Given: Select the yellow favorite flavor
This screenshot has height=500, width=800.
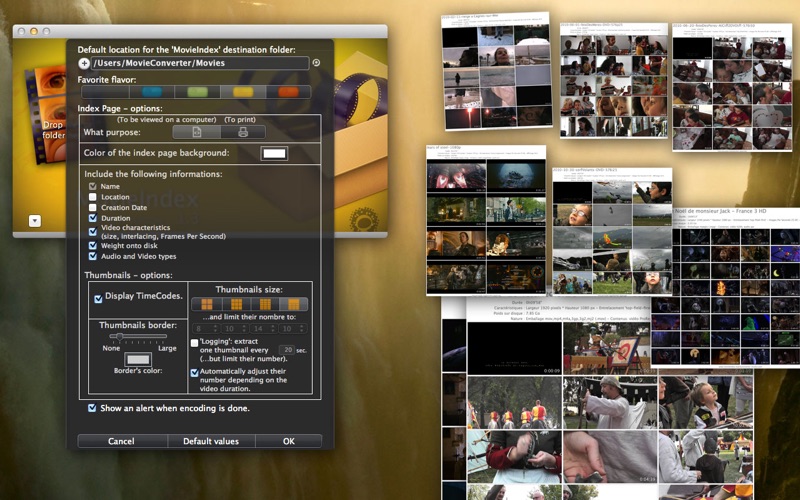Looking at the screenshot, I should click(243, 92).
